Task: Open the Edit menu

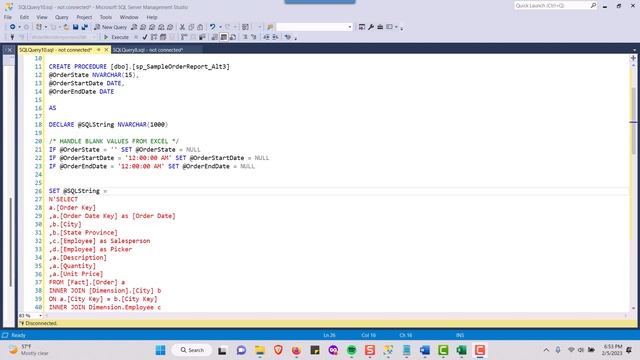Action: [x=24, y=17]
